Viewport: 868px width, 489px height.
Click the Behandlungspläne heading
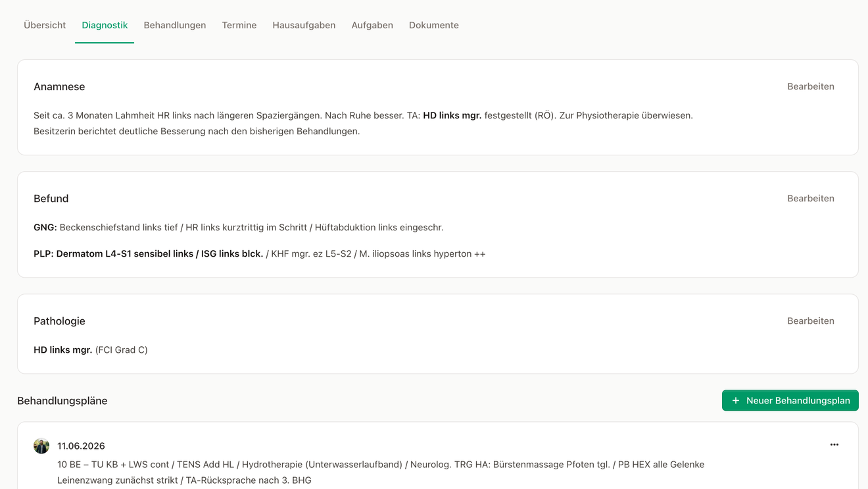click(x=62, y=400)
